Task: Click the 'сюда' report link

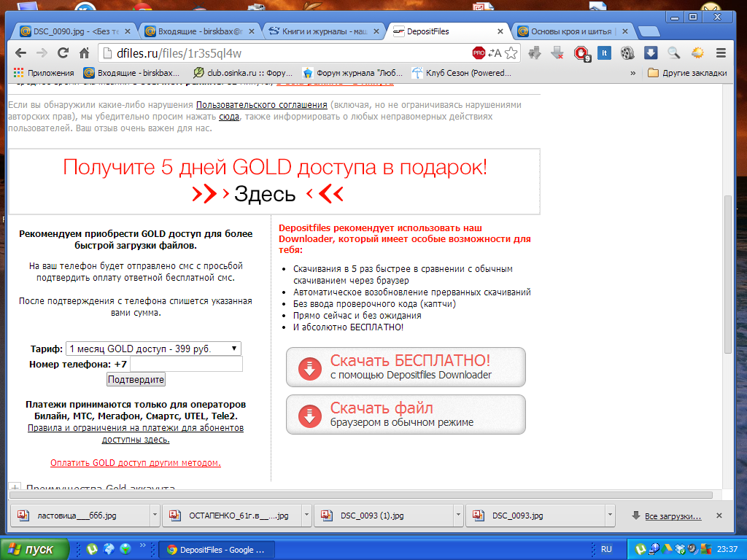Action: point(228,117)
